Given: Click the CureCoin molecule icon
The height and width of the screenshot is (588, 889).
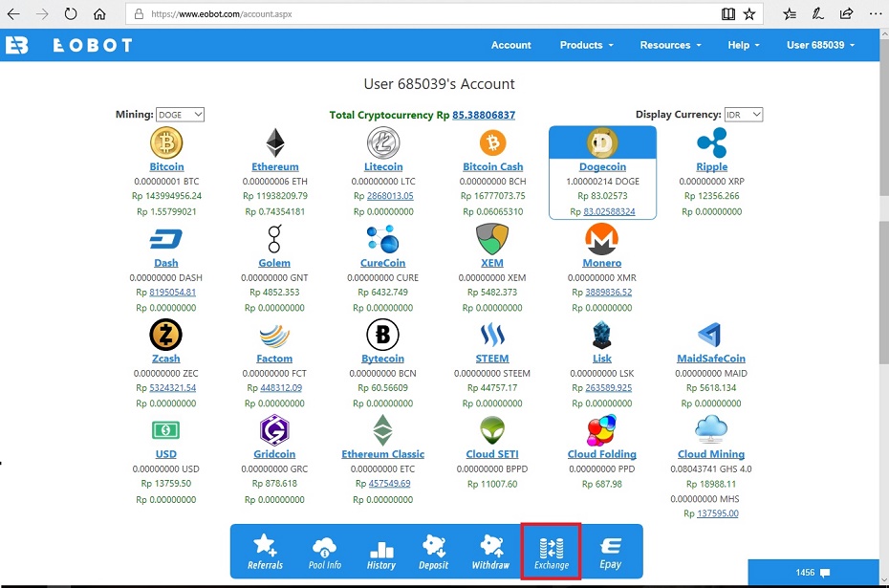Looking at the screenshot, I should [382, 239].
